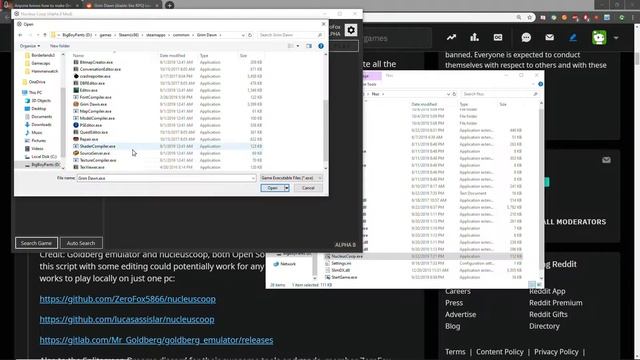Select Grim Dawn.exe in the file list

pyautogui.click(x=93, y=104)
